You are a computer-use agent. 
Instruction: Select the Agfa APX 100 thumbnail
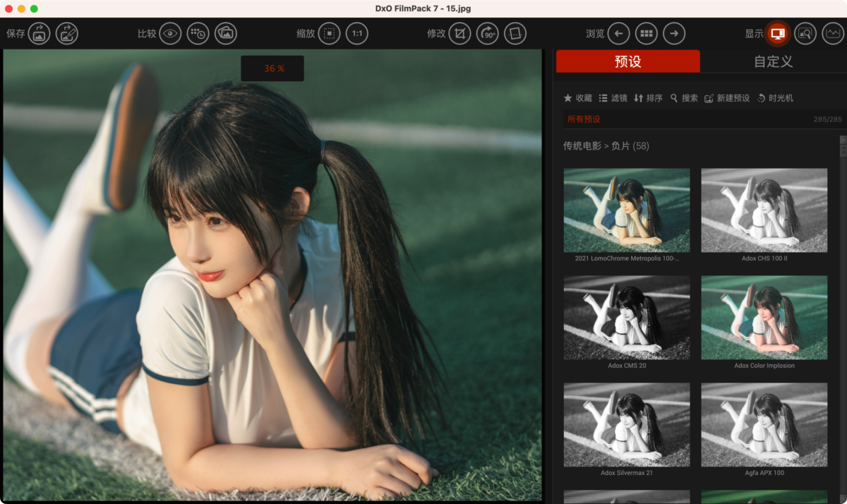coord(764,425)
